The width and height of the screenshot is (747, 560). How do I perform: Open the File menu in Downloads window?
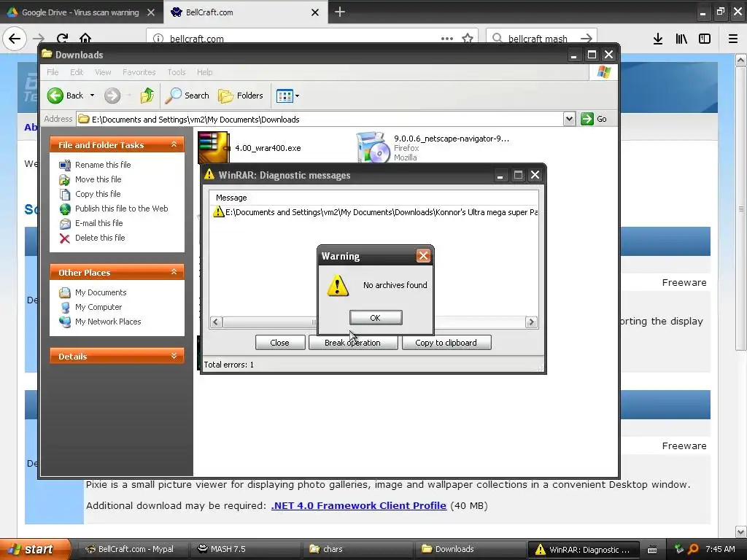click(53, 72)
